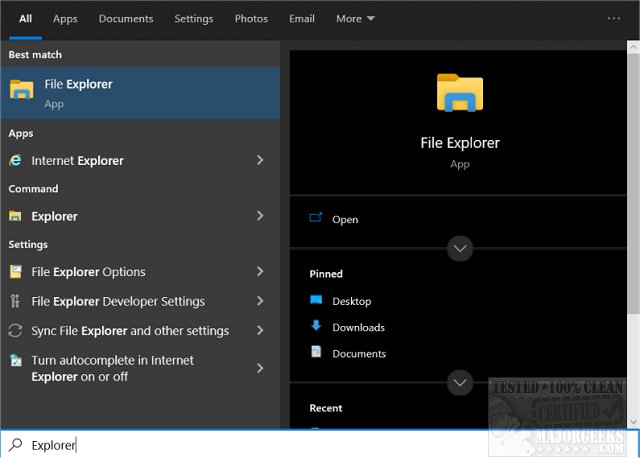Expand actions with chevron below Open
The height and width of the screenshot is (458, 640).
tap(460, 248)
